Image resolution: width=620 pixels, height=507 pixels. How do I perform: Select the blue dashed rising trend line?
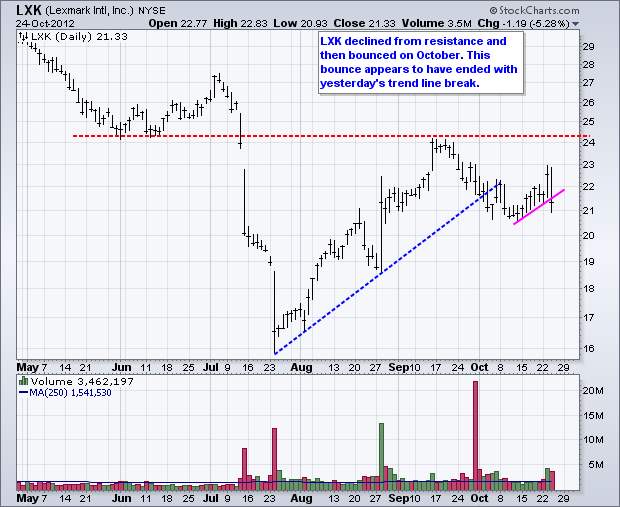(x=388, y=268)
